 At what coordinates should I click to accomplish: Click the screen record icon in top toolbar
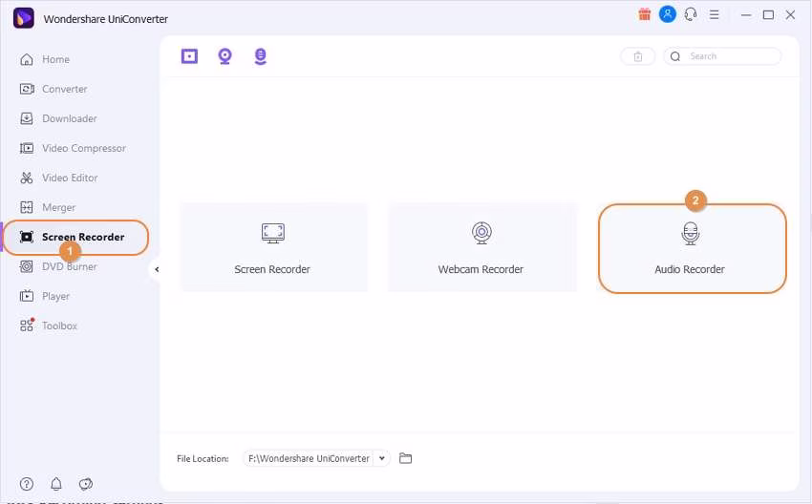pos(189,56)
